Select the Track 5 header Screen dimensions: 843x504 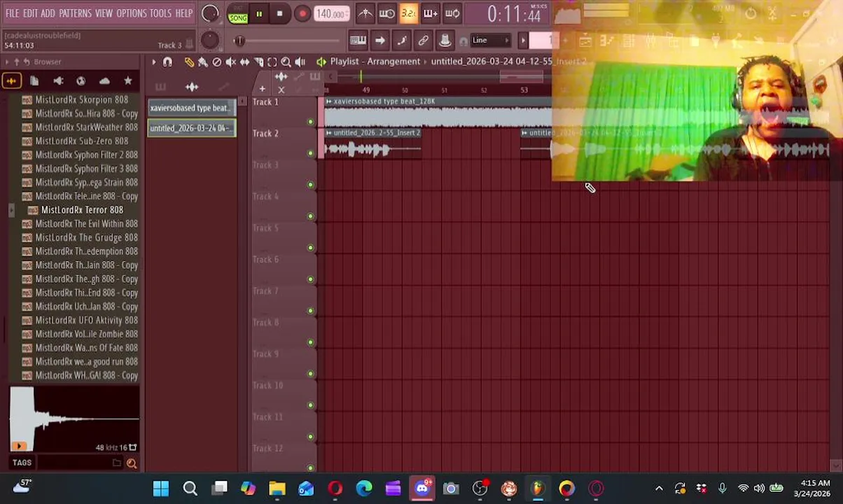pos(284,238)
